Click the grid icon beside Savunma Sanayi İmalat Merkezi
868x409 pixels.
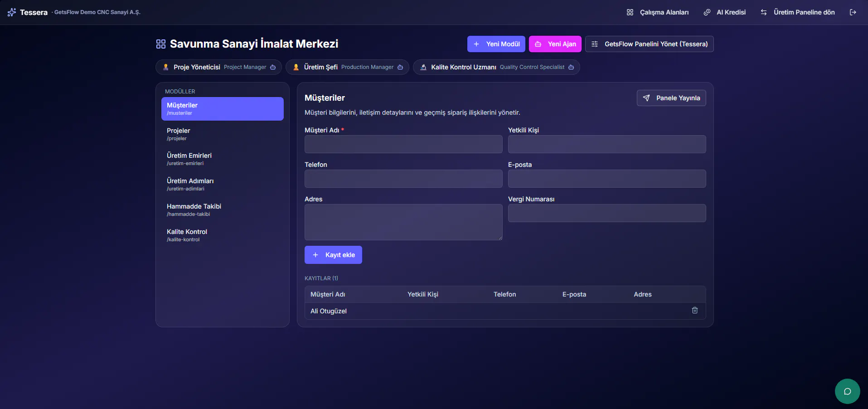(161, 44)
